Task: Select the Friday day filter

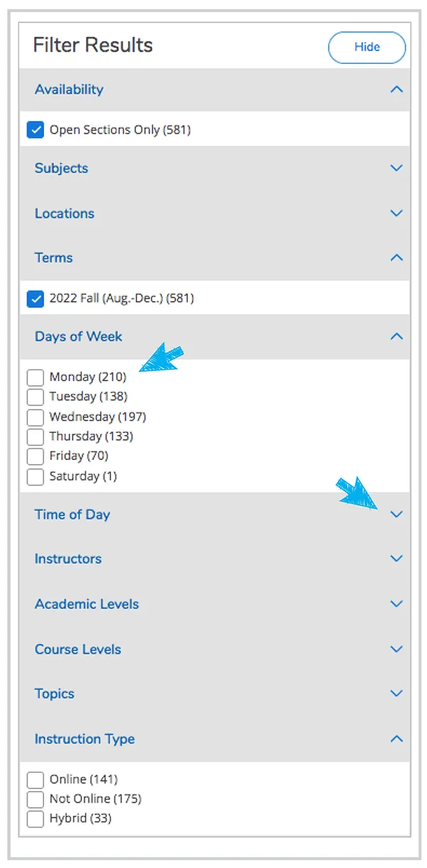Action: pos(35,456)
